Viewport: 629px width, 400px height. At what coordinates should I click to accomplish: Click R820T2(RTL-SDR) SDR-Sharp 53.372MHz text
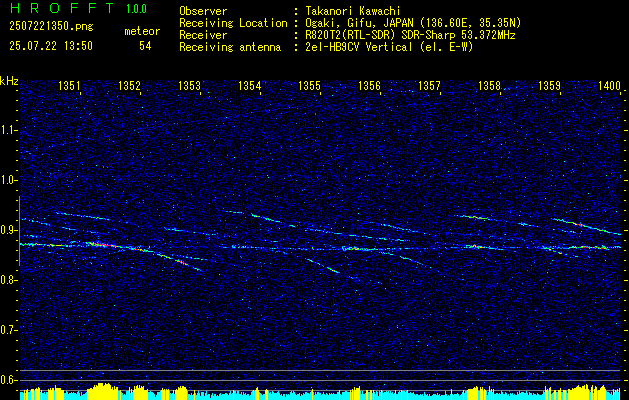coord(410,35)
